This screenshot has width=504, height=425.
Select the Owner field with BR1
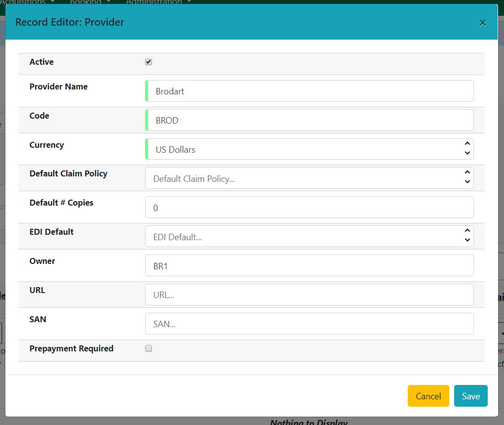click(309, 265)
